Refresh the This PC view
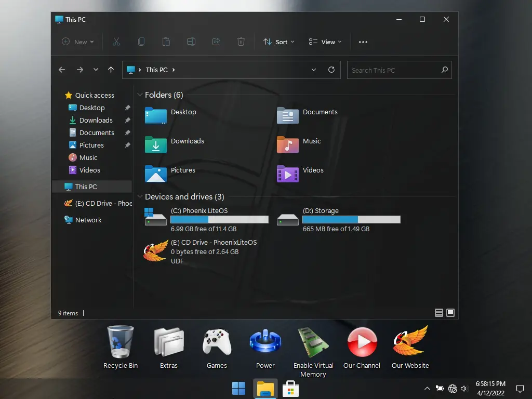This screenshot has width=532, height=399. pos(331,70)
